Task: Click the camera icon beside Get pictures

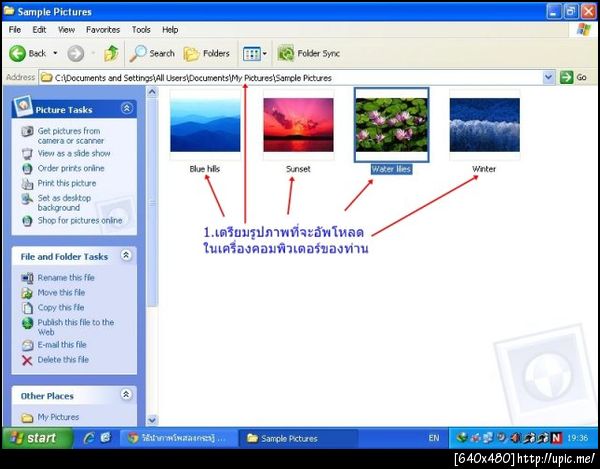Action: pyautogui.click(x=27, y=131)
